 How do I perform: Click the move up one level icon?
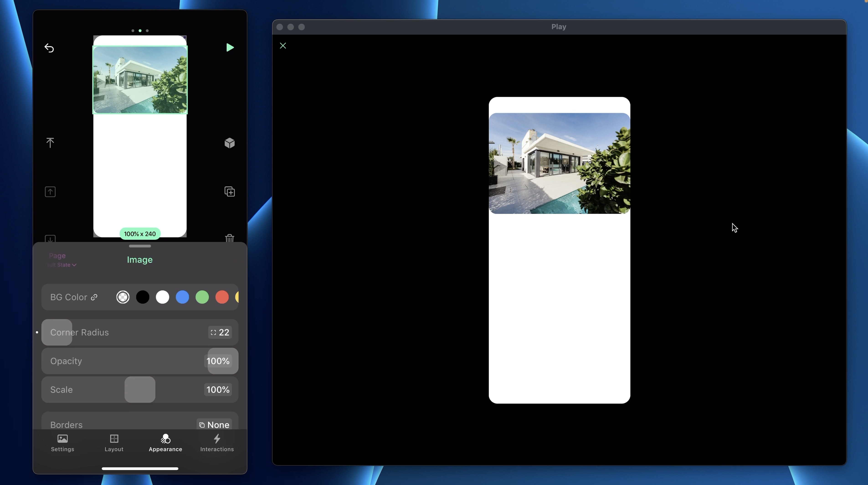[x=50, y=192]
